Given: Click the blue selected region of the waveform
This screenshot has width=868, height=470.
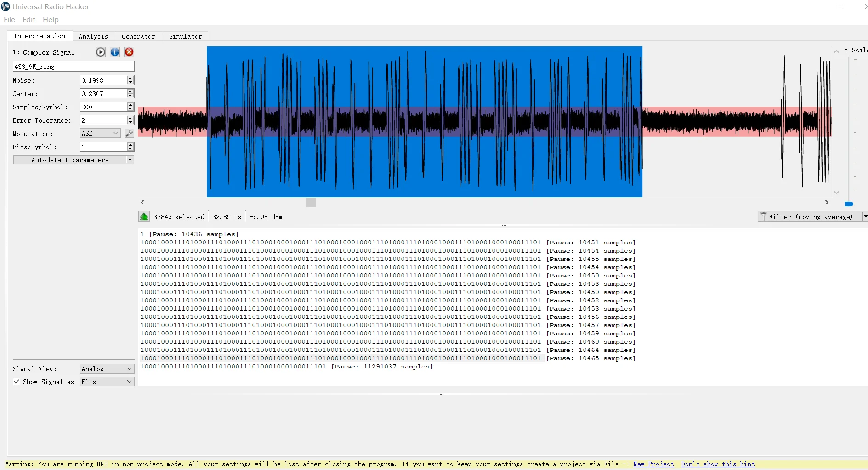Looking at the screenshot, I should 425,122.
